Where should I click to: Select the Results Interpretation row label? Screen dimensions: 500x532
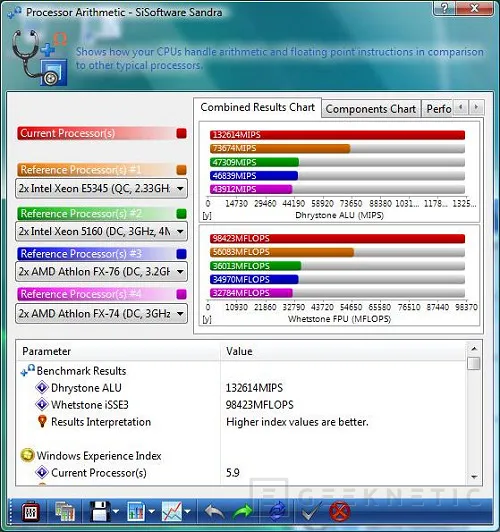click(x=101, y=422)
